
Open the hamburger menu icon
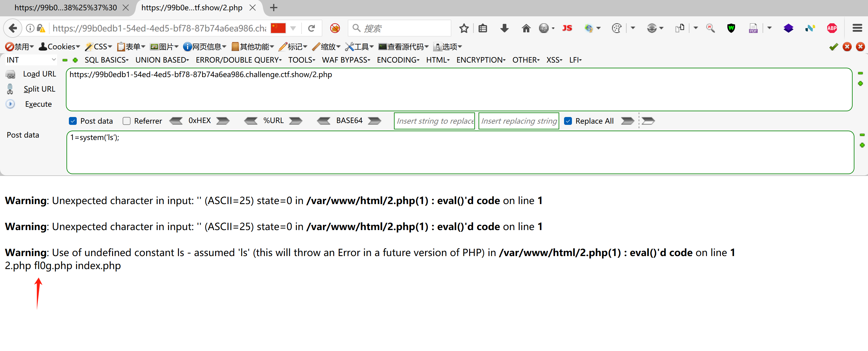(857, 28)
